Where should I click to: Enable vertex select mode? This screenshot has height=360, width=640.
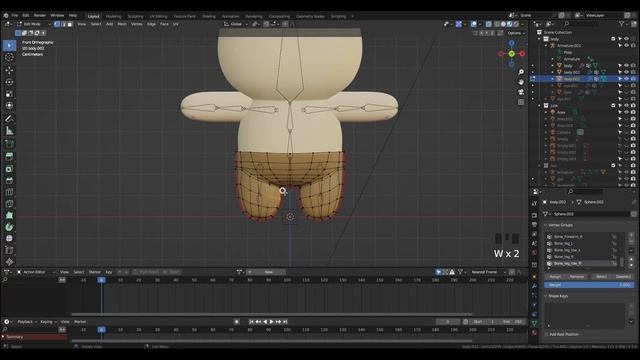pyautogui.click(x=57, y=24)
